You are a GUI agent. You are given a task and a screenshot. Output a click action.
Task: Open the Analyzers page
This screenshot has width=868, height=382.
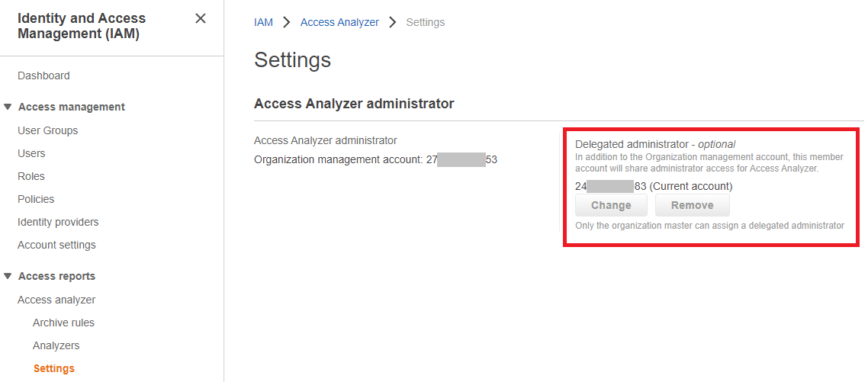tap(56, 345)
